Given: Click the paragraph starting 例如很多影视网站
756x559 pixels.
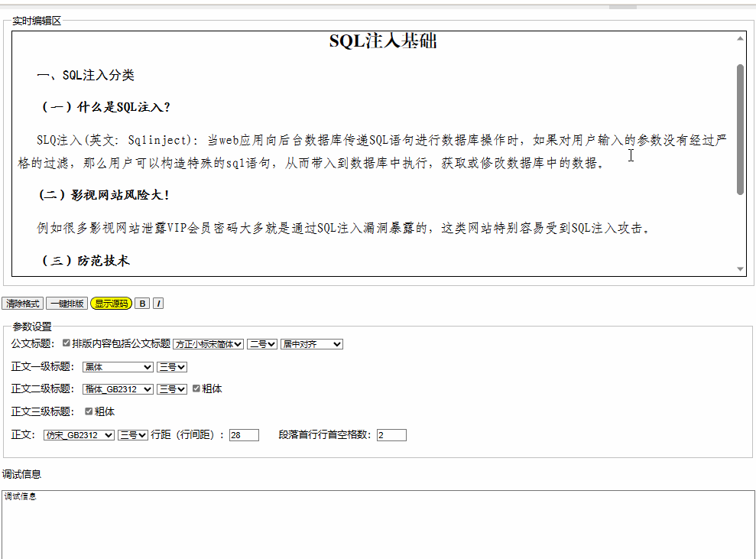Looking at the screenshot, I should tap(343, 228).
